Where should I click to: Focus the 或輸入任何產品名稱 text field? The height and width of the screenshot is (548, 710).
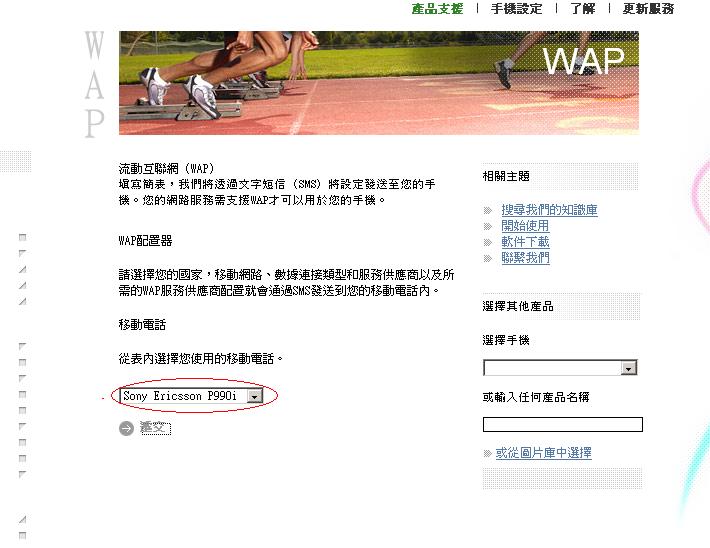pyautogui.click(x=563, y=425)
